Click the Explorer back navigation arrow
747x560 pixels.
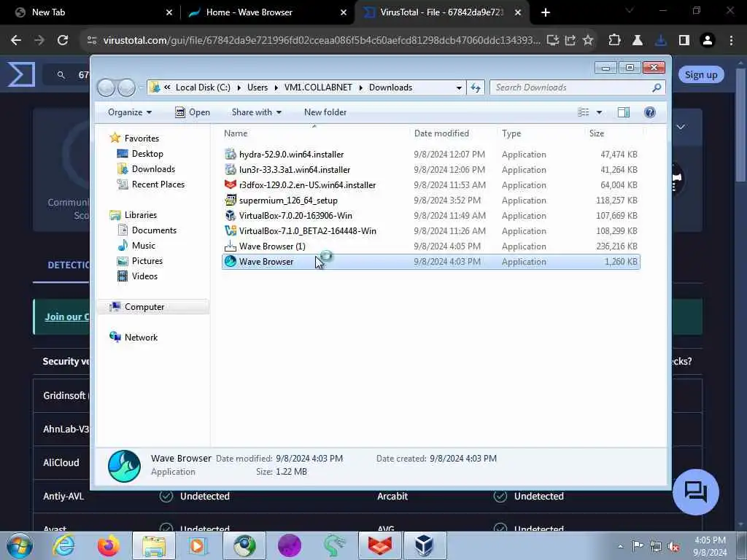106,87
